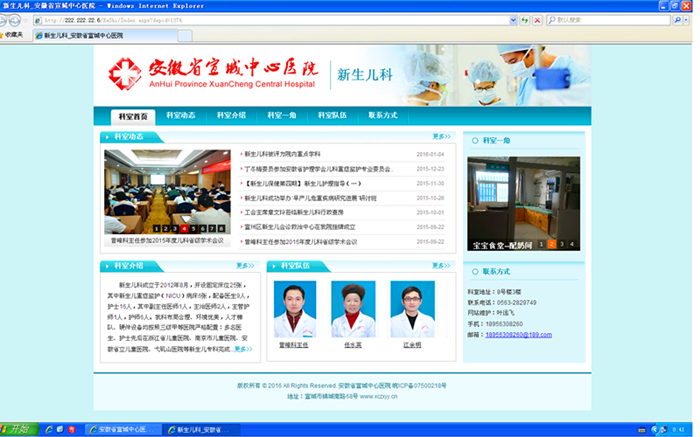
Task: Select slide 5 in news slideshow
Action: (194, 229)
